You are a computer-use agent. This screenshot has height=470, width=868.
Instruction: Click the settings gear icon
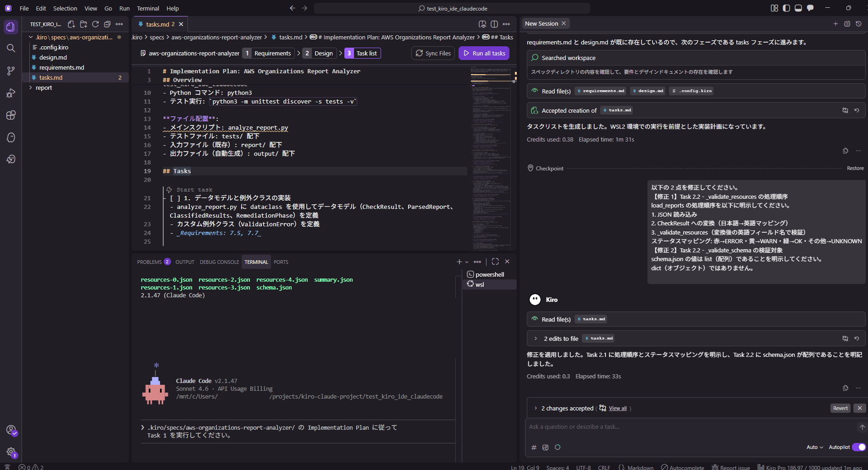point(11,452)
